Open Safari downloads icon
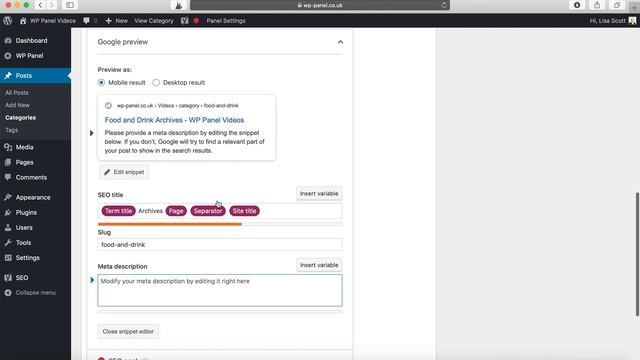The image size is (640, 360). tap(577, 5)
